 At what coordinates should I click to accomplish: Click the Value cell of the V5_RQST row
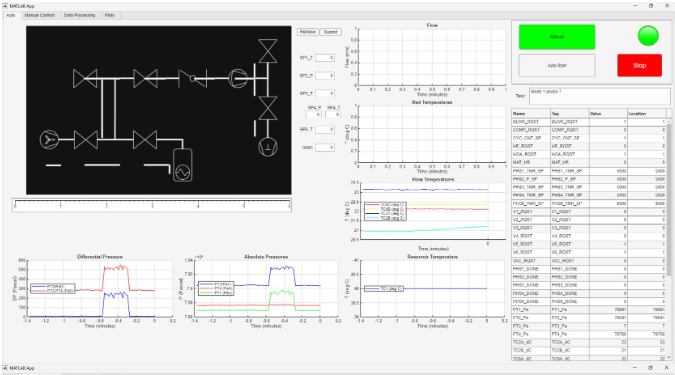pos(608,244)
